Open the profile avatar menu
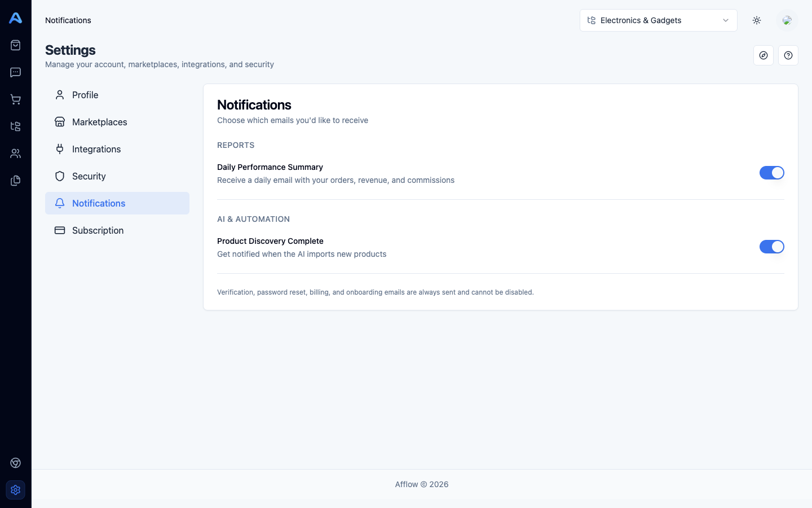The width and height of the screenshot is (812, 508). click(787, 20)
